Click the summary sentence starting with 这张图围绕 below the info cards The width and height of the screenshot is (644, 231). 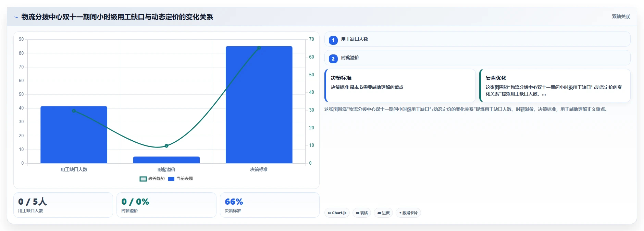467,110
